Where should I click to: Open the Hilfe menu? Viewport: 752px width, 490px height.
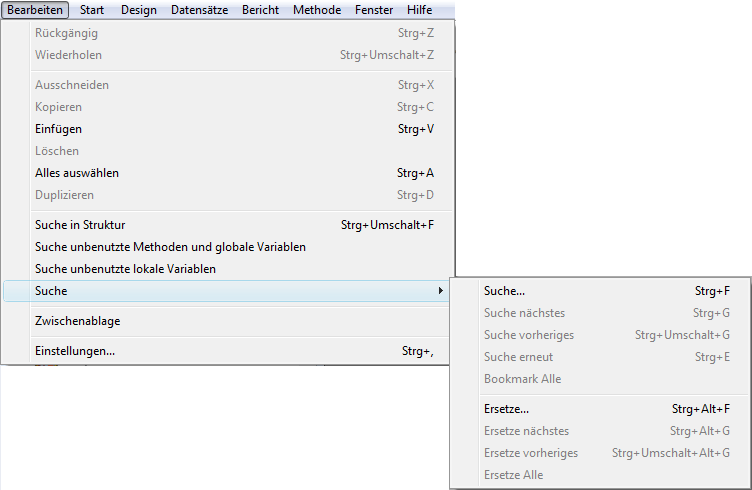420,10
